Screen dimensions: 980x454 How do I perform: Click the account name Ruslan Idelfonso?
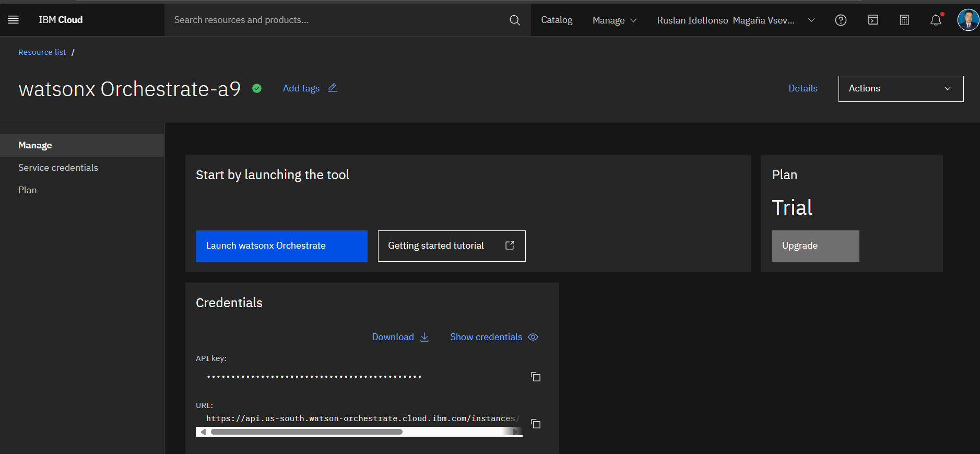(726, 20)
